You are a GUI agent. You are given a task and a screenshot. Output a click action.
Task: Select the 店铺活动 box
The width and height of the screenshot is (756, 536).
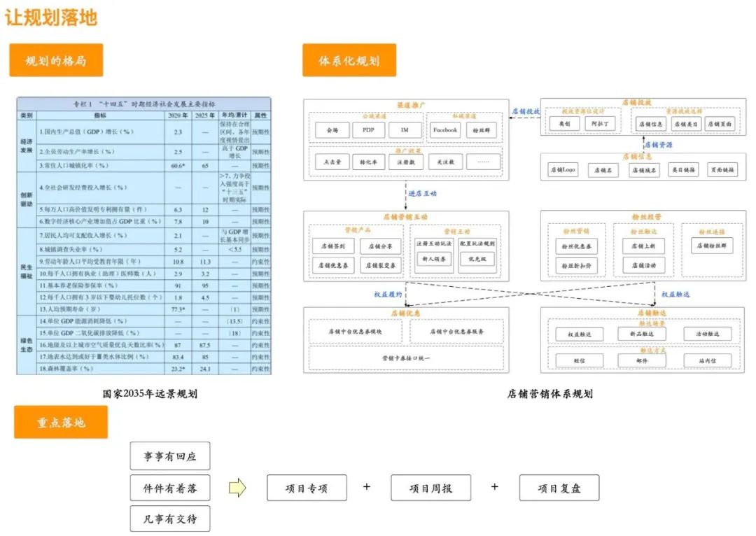point(644,265)
